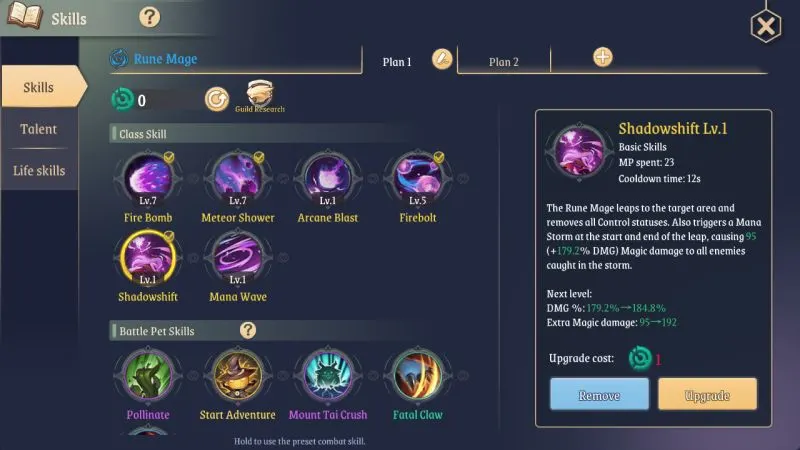
Task: Open the Talent side tab
Action: click(x=39, y=129)
